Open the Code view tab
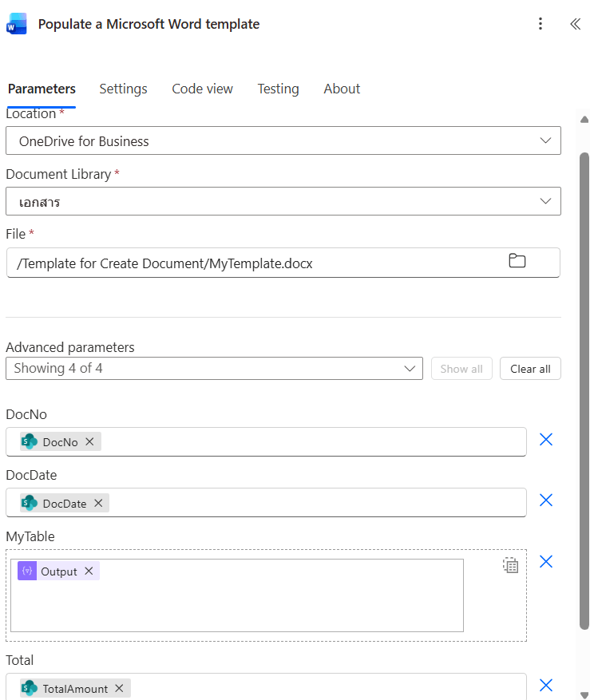 (x=202, y=89)
